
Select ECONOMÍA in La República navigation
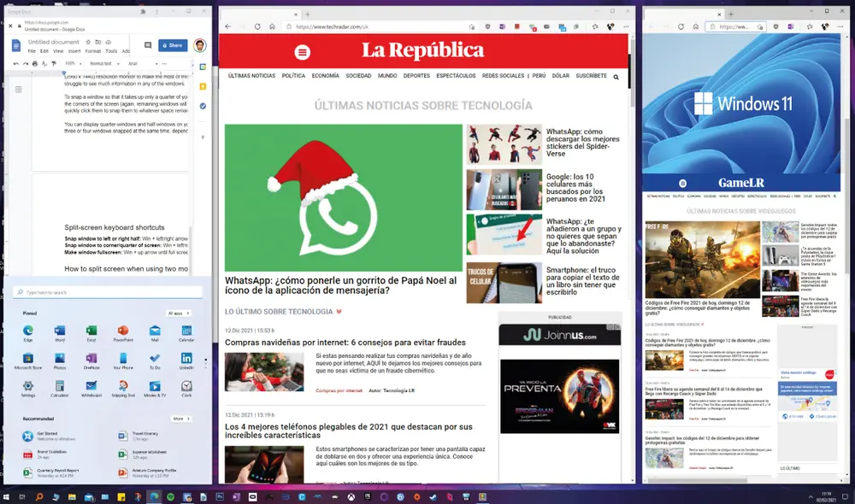coord(326,75)
